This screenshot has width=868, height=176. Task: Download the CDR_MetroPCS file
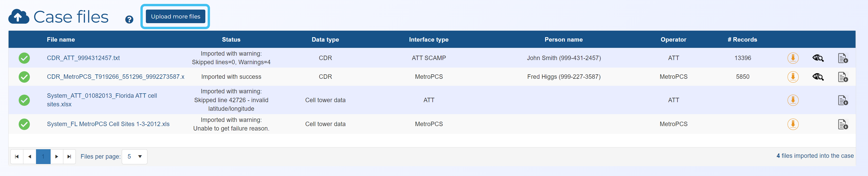coord(792,77)
